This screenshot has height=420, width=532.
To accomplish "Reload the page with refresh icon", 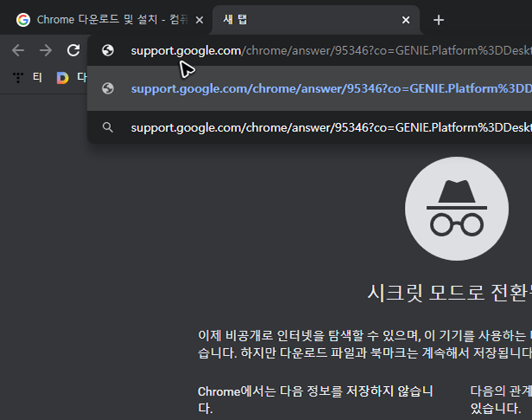I will click(x=74, y=50).
